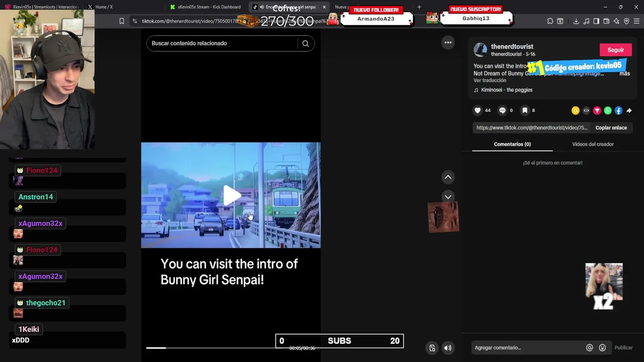Switch to the Home / X tab
644x362 pixels.
pyautogui.click(x=123, y=7)
